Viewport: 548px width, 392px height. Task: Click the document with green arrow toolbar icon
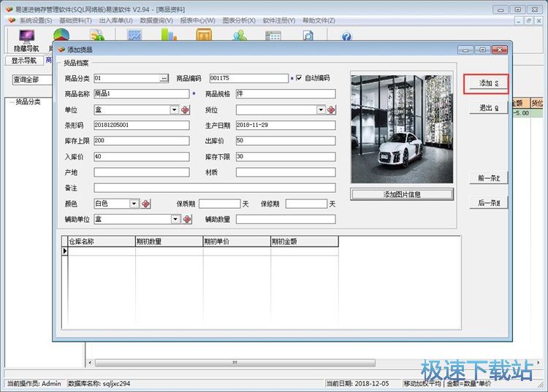pyautogui.click(x=97, y=35)
